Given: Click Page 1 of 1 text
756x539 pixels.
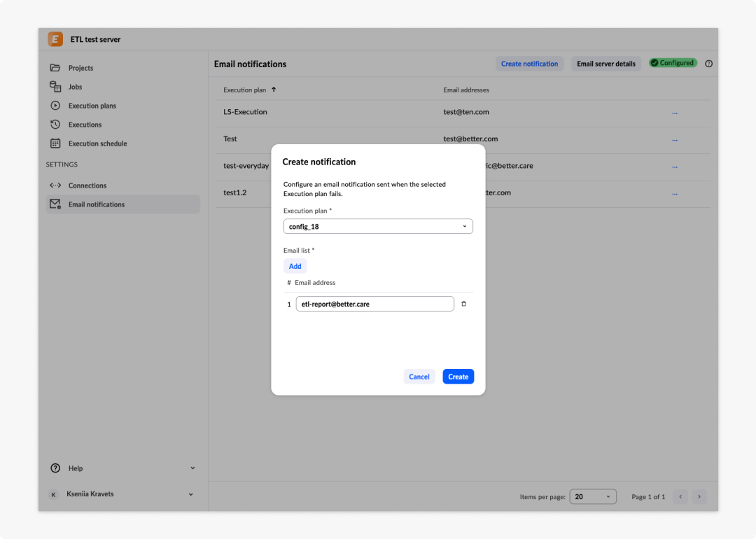Looking at the screenshot, I should [x=648, y=496].
